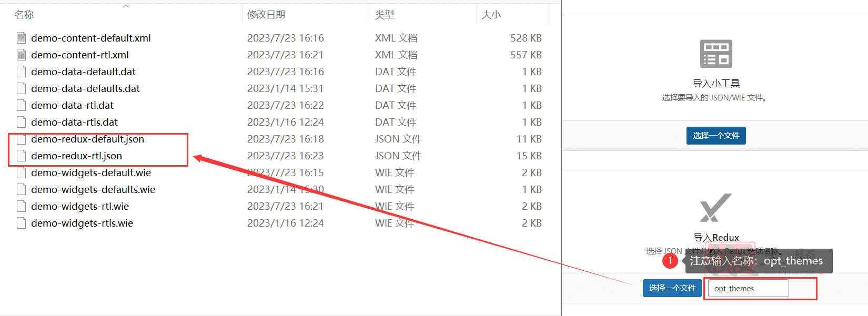868x316 pixels.
Task: Click file icon of demo-widgets-rtl.wie
Action: tap(21, 206)
